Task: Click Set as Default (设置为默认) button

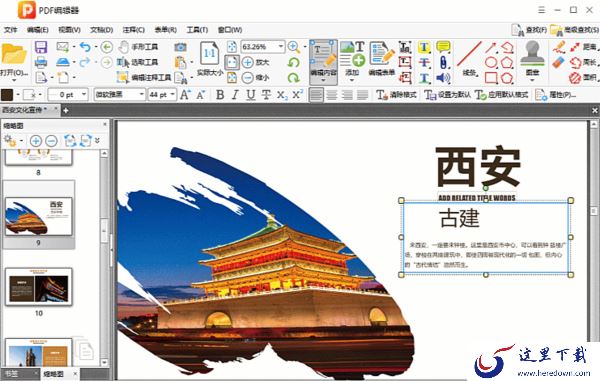Action: click(x=447, y=94)
